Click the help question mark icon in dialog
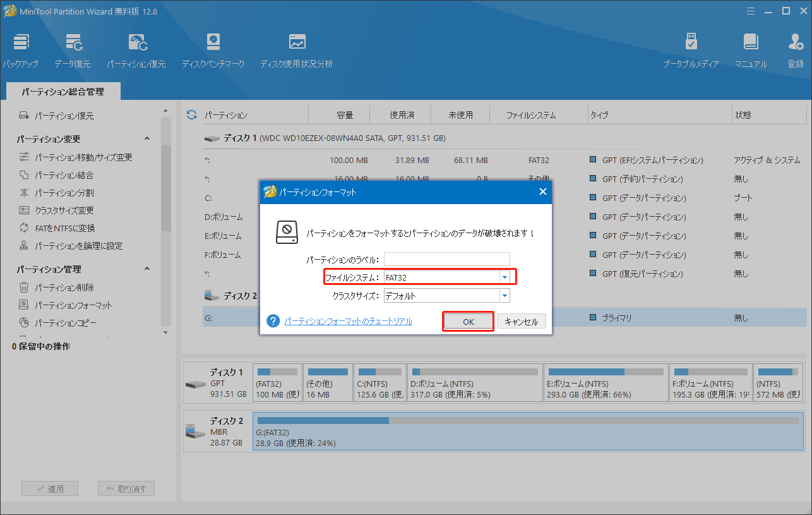The image size is (812, 515). click(x=273, y=321)
